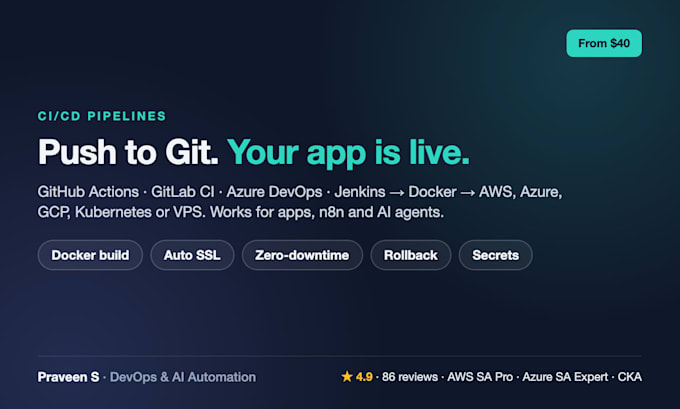Click the From $40 price badge
Viewport: 680px width, 409px height.
604,43
